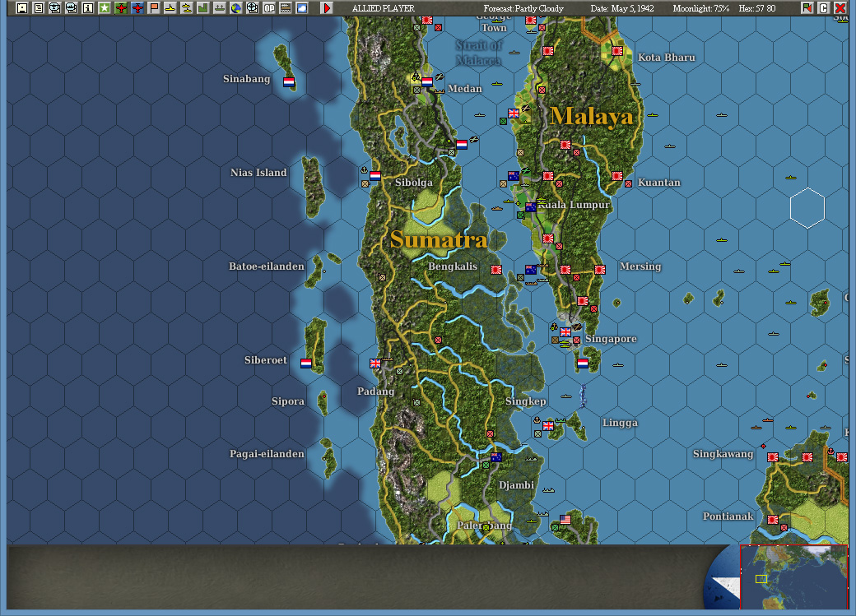Open the 'OP' operations report icon
The height and width of the screenshot is (616, 856).
point(269,7)
